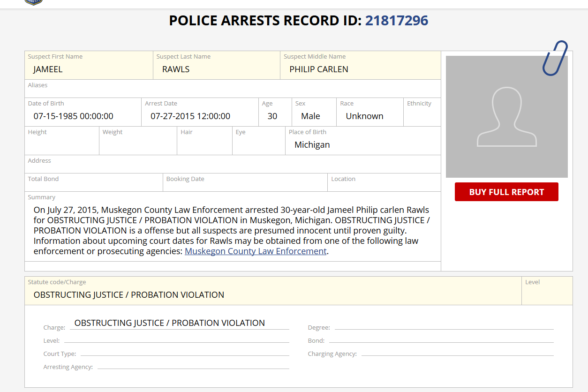Select the last name value RAWLS

176,69
